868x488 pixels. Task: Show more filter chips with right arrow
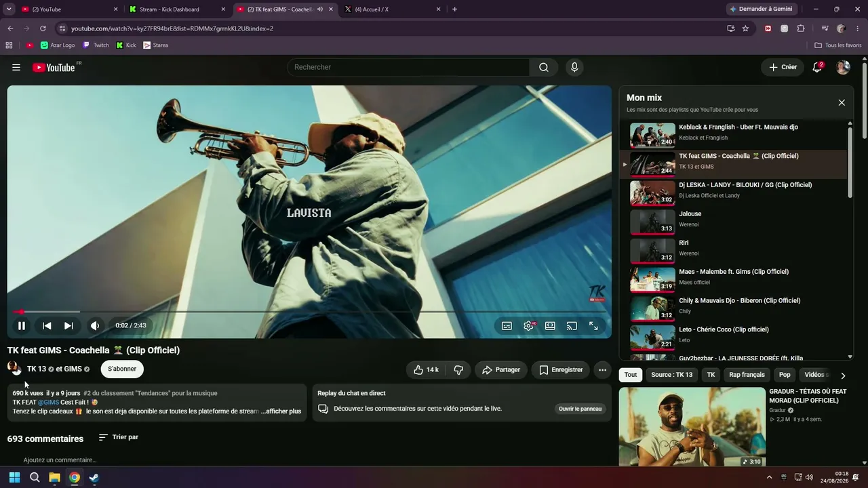tap(843, 376)
